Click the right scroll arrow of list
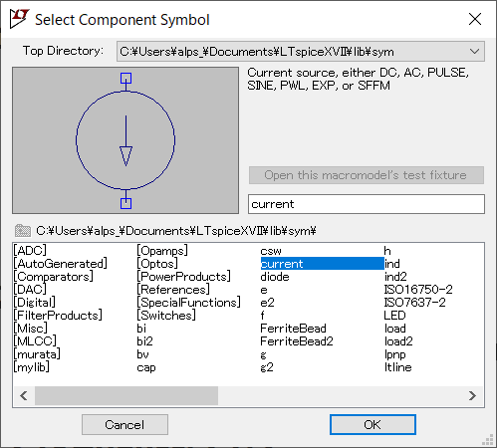This screenshot has width=497, height=448. pos(472,395)
